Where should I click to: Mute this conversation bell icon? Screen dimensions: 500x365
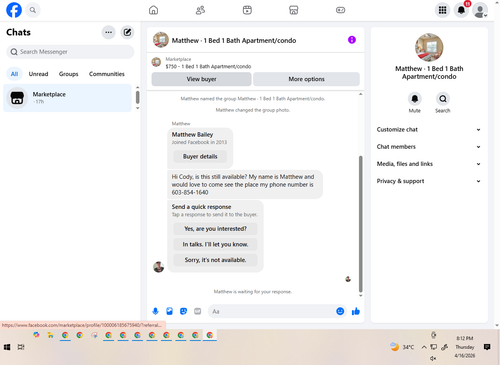415,99
